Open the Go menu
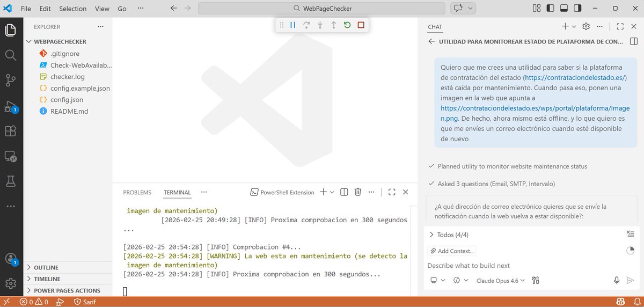644x307 pixels. point(122,9)
